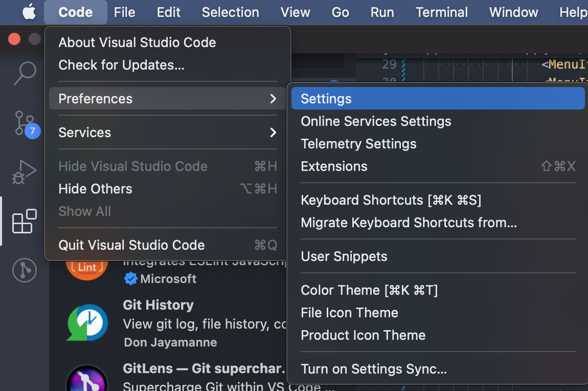Choose Color Theme

369,290
